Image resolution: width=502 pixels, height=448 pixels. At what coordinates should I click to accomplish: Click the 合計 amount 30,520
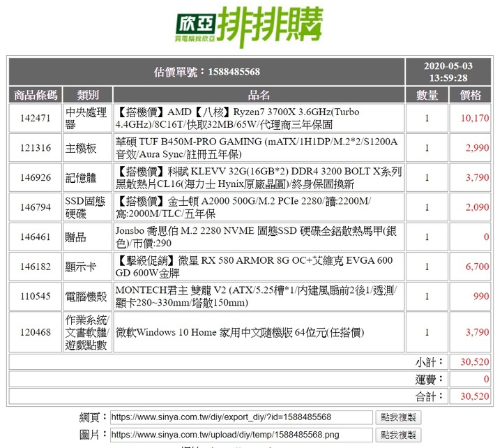coord(475,396)
